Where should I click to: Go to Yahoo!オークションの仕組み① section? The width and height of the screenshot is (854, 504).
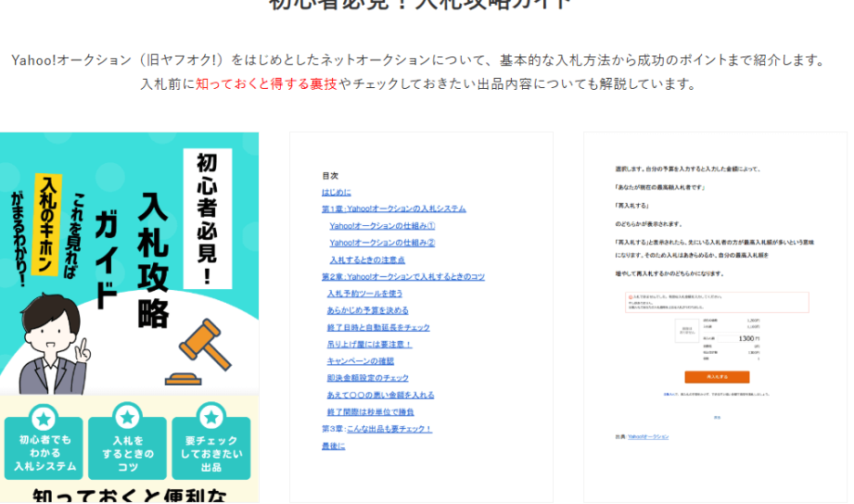click(382, 225)
